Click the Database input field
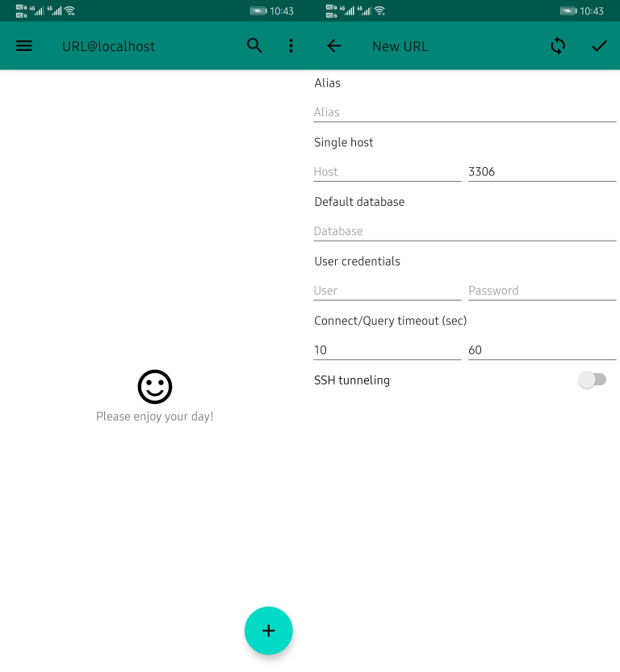Screen dimensions: 620x672 tap(465, 232)
